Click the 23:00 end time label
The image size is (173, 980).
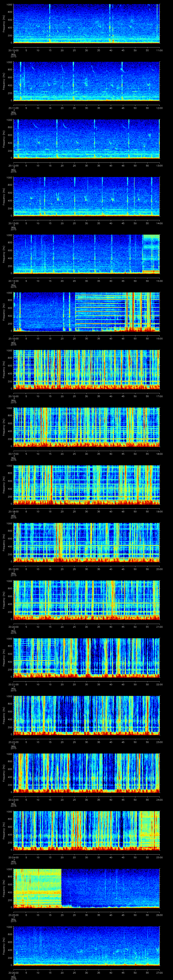[159, 742]
